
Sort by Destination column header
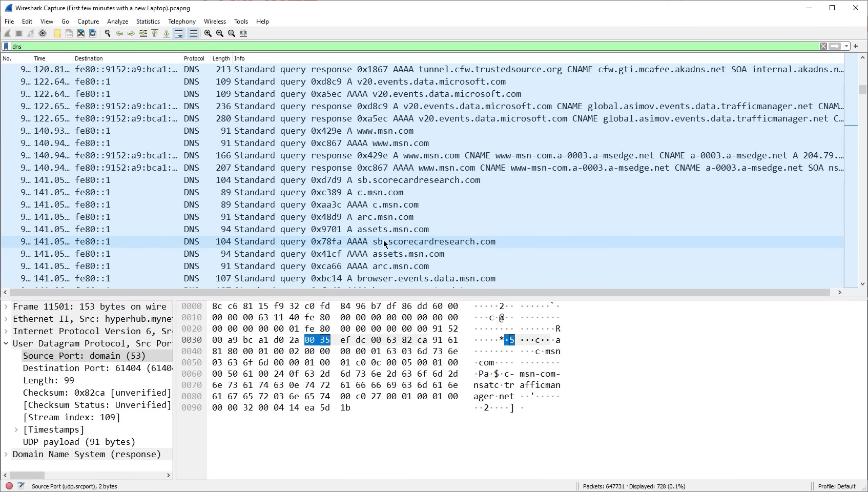click(127, 58)
